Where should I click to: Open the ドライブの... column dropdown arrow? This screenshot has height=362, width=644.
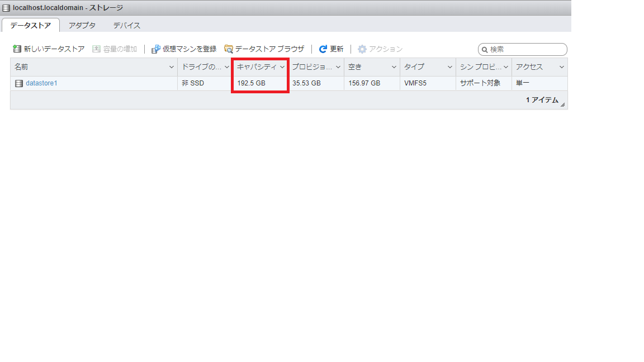pos(227,67)
